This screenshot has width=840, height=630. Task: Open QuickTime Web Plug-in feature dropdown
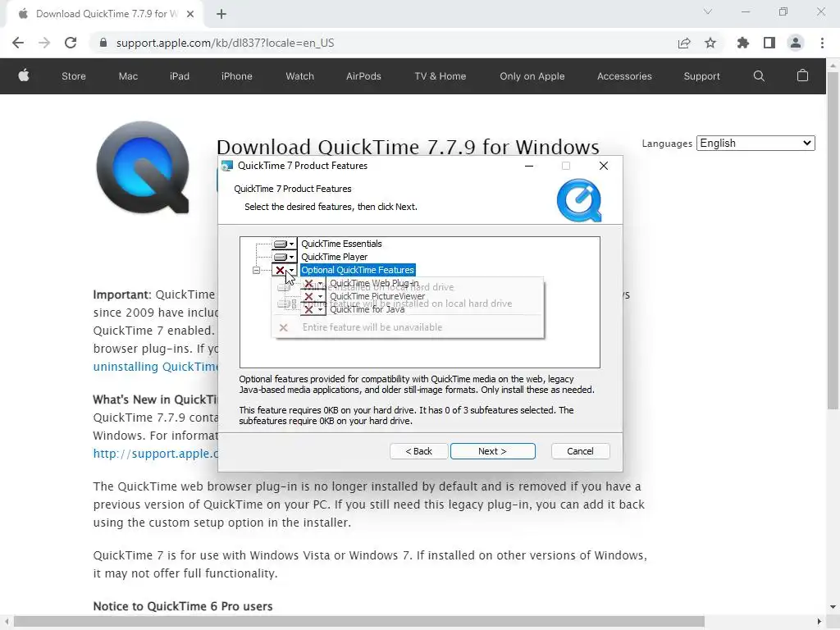coord(313,283)
